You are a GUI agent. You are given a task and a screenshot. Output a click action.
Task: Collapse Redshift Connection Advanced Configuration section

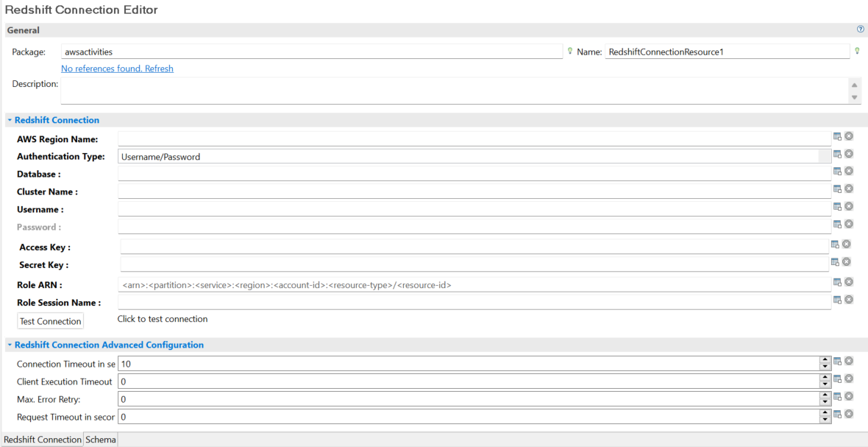tap(10, 345)
